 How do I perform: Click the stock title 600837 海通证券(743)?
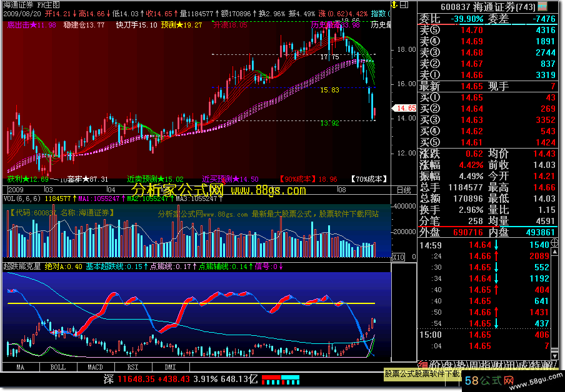pyautogui.click(x=488, y=6)
